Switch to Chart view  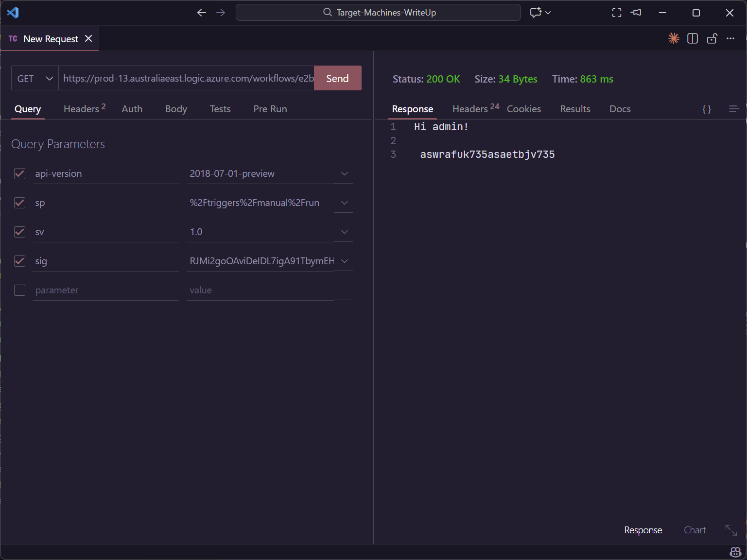695,530
